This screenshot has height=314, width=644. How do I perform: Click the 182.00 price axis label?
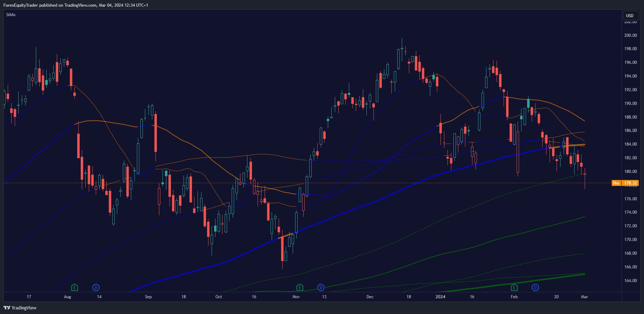(x=630, y=158)
